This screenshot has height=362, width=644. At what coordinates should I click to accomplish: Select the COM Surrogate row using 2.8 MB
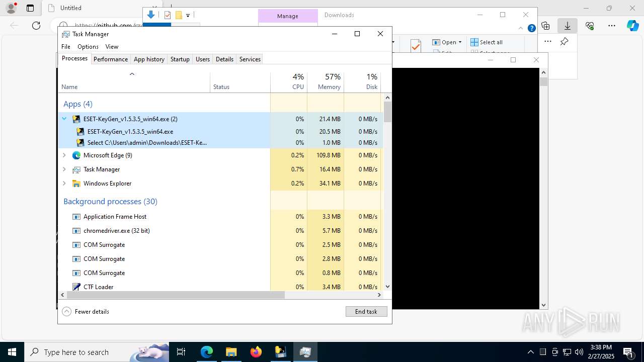(220, 259)
